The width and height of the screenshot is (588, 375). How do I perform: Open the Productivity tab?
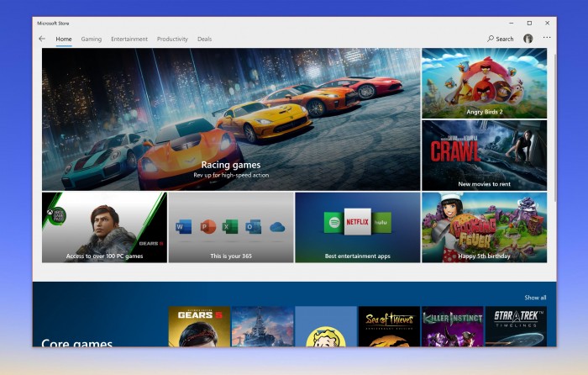click(172, 39)
